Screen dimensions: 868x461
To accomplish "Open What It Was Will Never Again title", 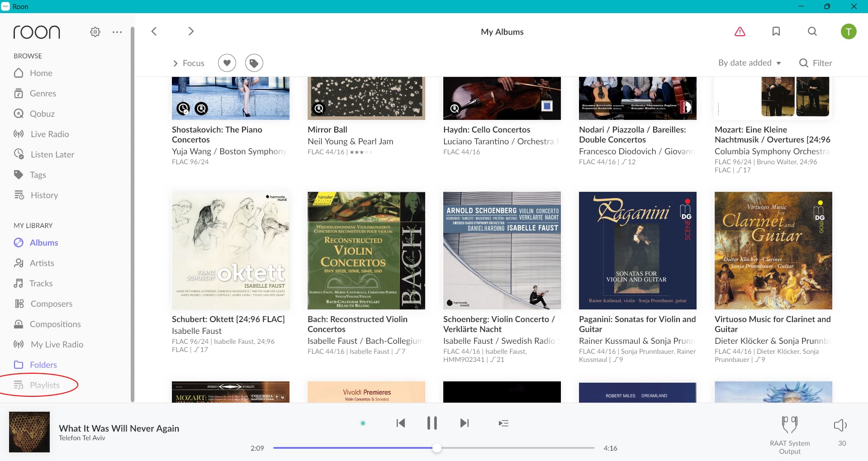I will tap(119, 428).
